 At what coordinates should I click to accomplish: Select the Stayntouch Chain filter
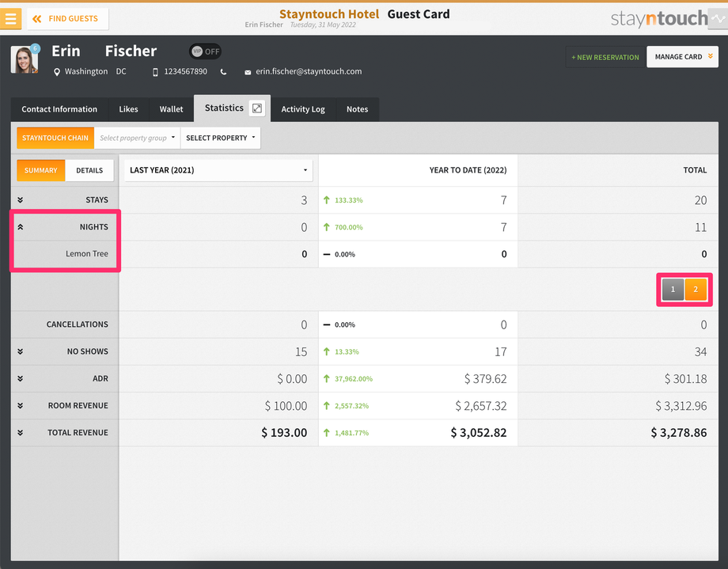(x=55, y=138)
